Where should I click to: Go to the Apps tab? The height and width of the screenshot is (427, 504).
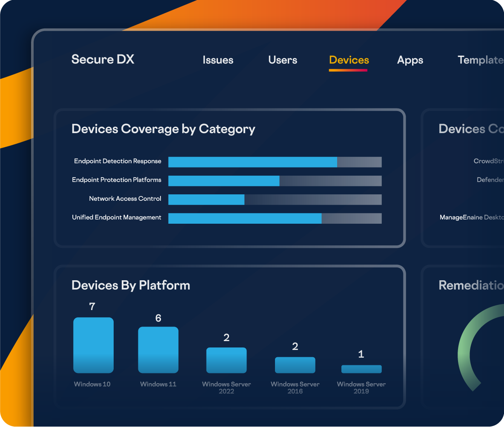click(410, 60)
